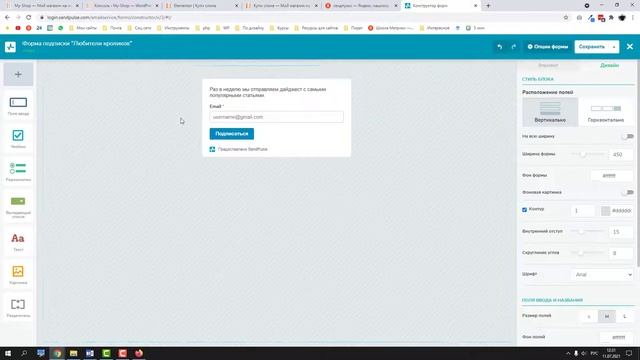
Task: Open the Arial font dropdown
Action: (603, 275)
